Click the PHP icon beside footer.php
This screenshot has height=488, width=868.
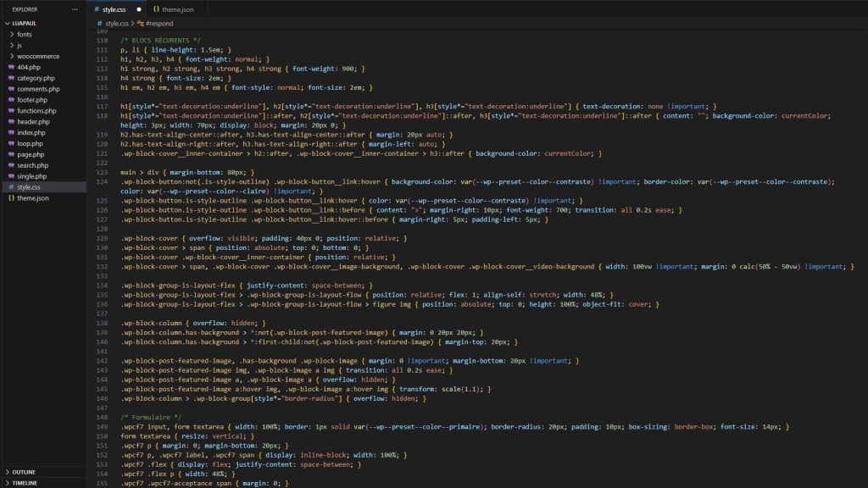[x=11, y=100]
